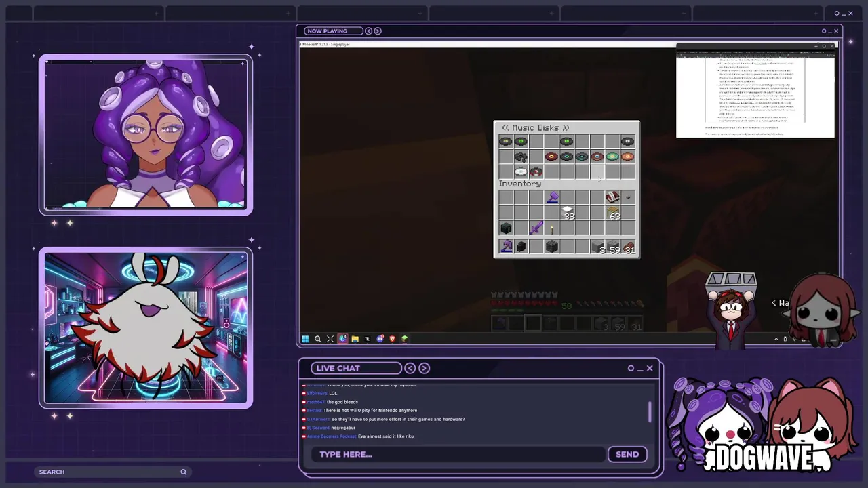Click the magnifier in the SEARCH bar
This screenshot has height=488, width=868.
tap(183, 472)
